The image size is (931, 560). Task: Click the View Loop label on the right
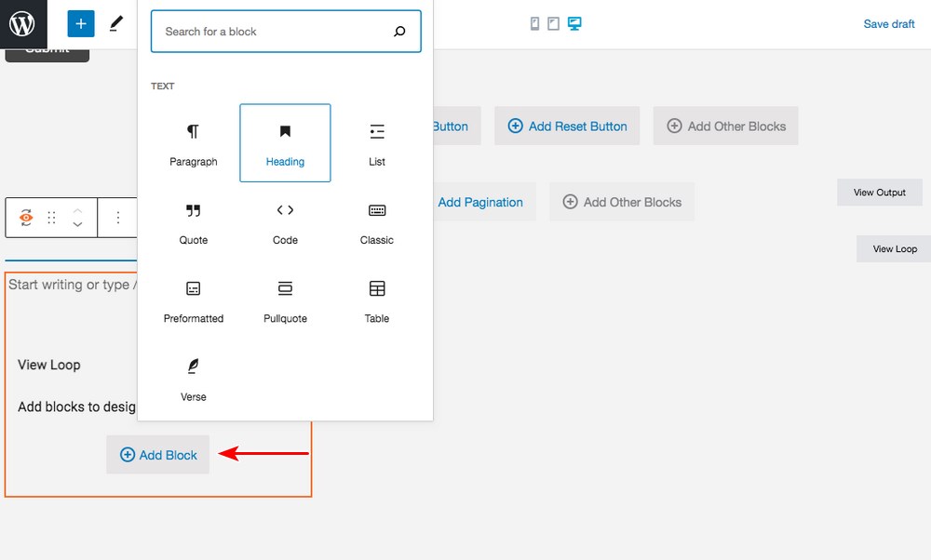pos(894,248)
